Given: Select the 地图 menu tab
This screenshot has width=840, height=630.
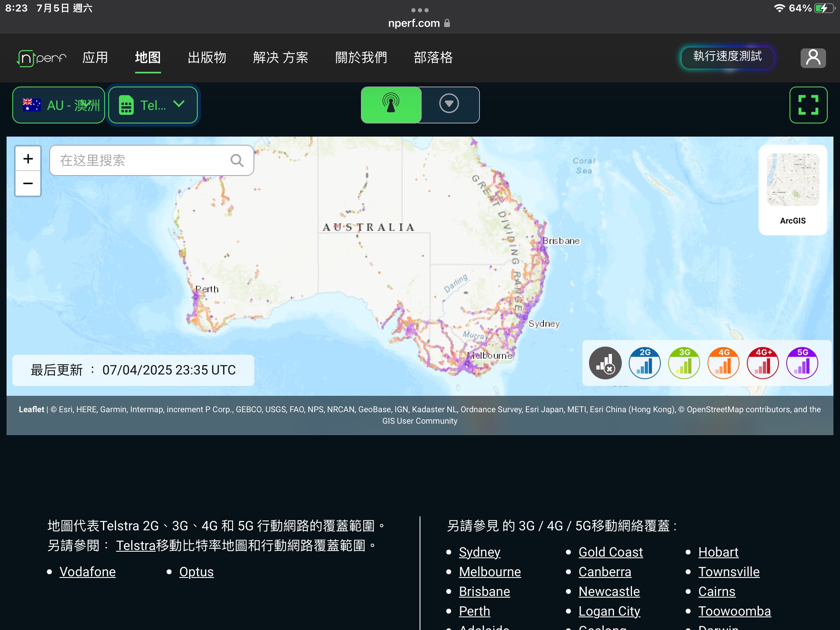Looking at the screenshot, I should point(148,57).
